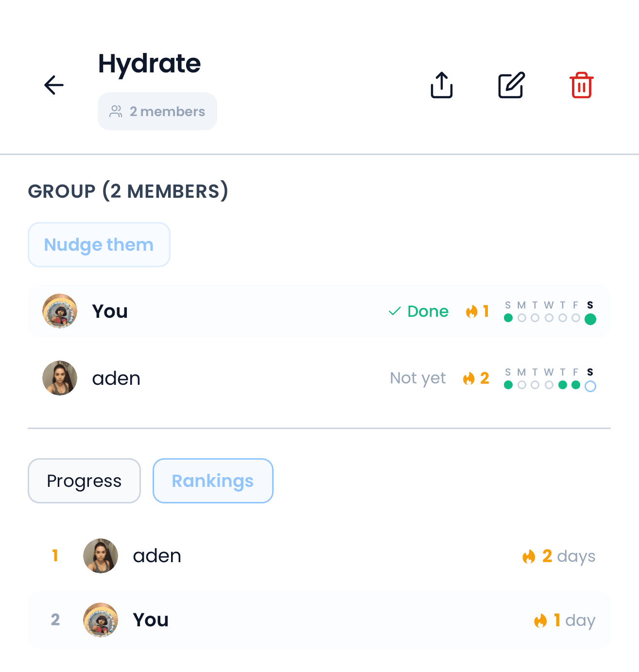
Task: Click the back arrow
Action: [53, 85]
